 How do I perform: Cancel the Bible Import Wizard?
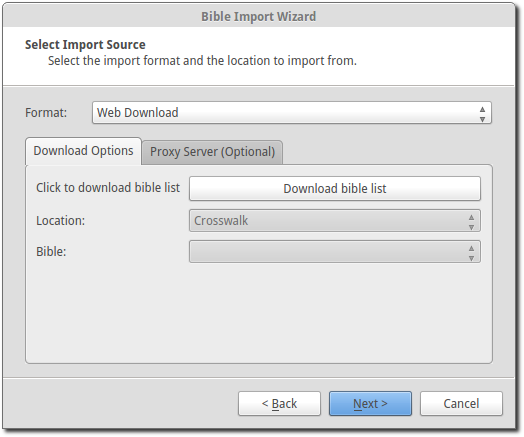(x=461, y=404)
